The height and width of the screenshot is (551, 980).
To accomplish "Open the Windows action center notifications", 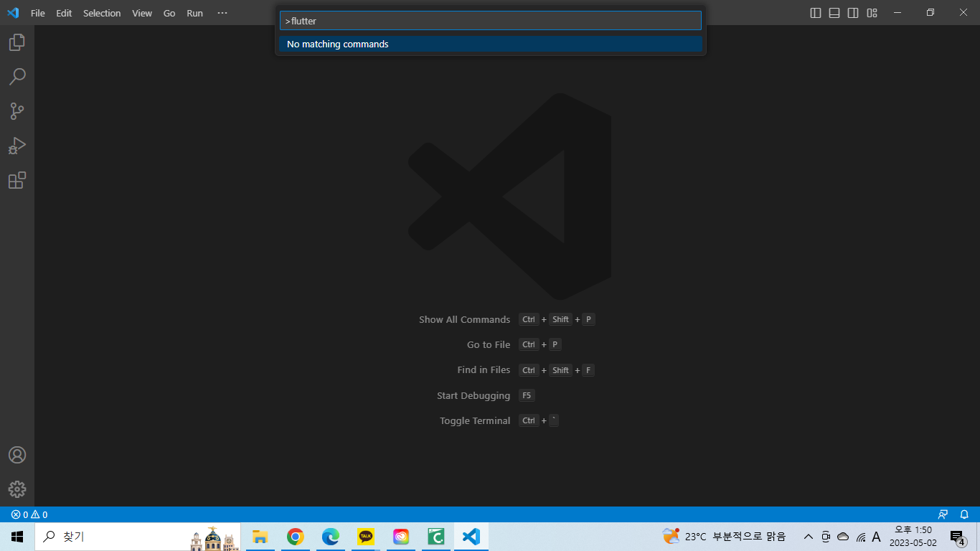I will [x=958, y=537].
